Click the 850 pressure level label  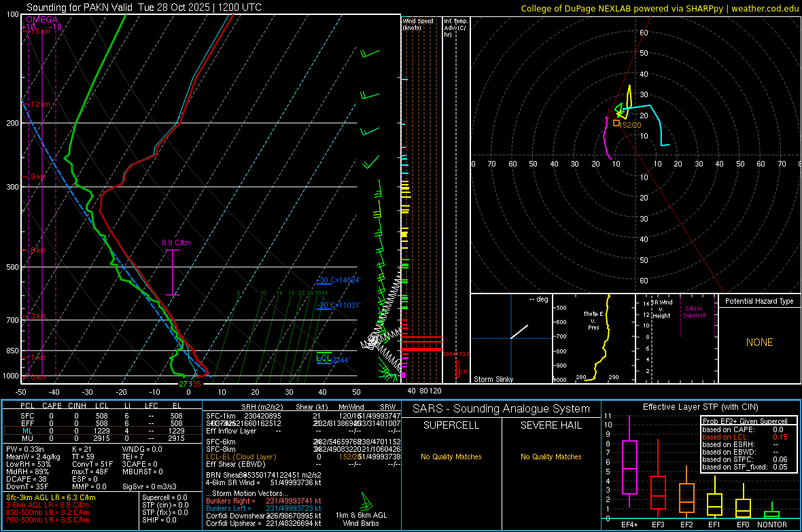12,351
